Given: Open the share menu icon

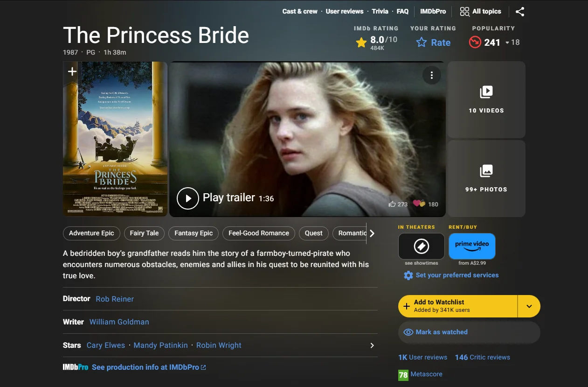Looking at the screenshot, I should [520, 12].
